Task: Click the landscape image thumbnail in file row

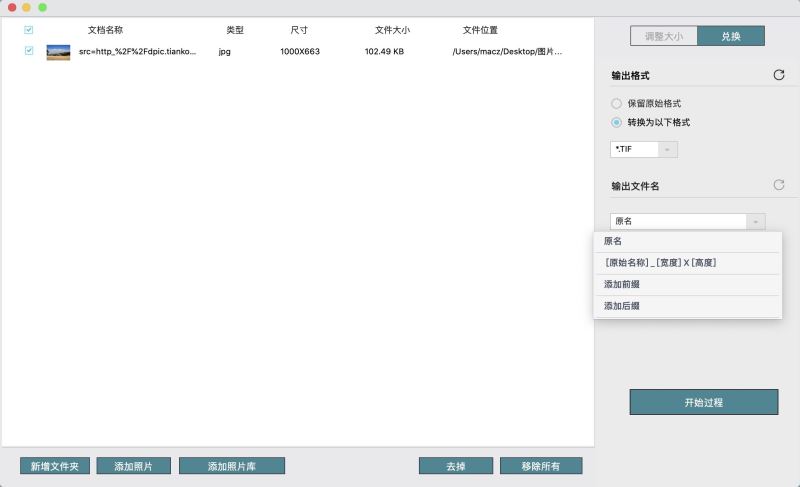Action: 58,52
